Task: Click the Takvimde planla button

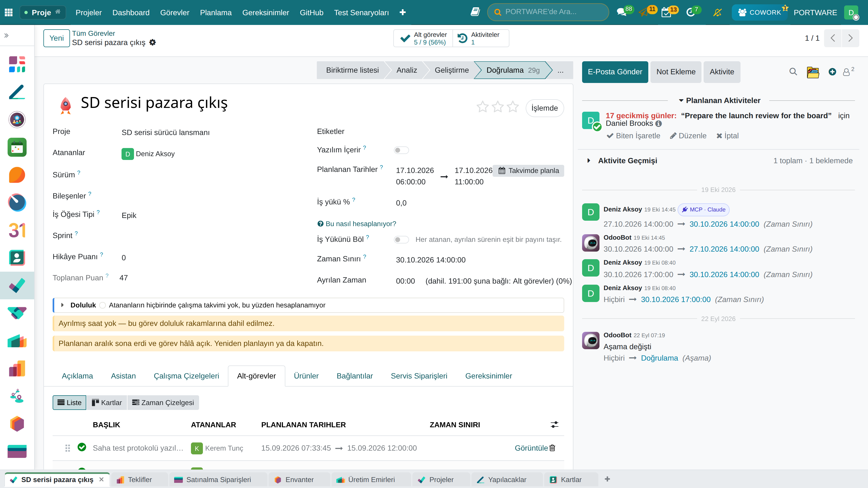Action: pos(528,171)
